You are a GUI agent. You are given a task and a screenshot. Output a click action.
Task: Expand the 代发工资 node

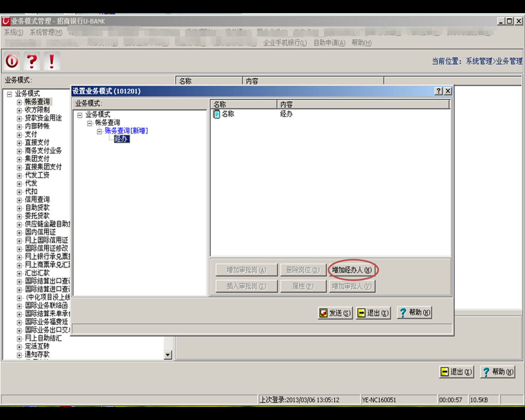click(19, 176)
